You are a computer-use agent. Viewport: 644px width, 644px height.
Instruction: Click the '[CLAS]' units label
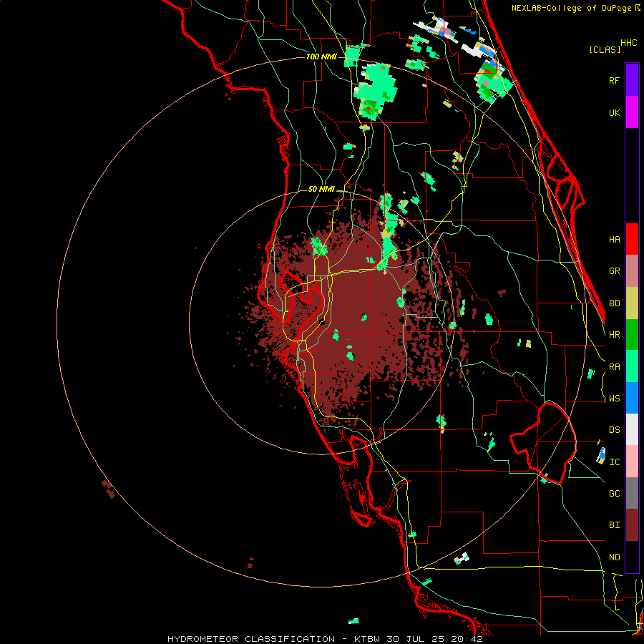[x=605, y=49]
